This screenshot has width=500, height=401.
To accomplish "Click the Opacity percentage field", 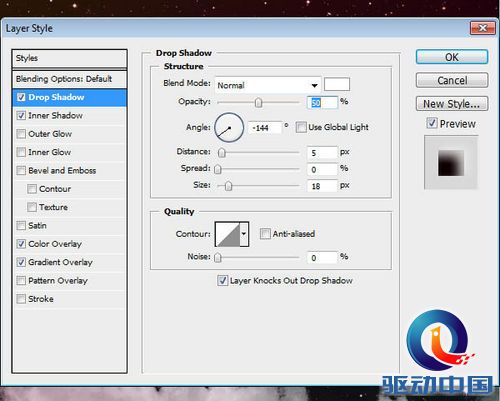I will pyautogui.click(x=322, y=103).
